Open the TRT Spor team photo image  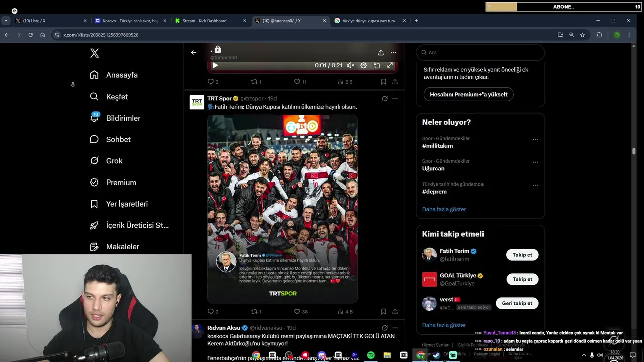283,209
